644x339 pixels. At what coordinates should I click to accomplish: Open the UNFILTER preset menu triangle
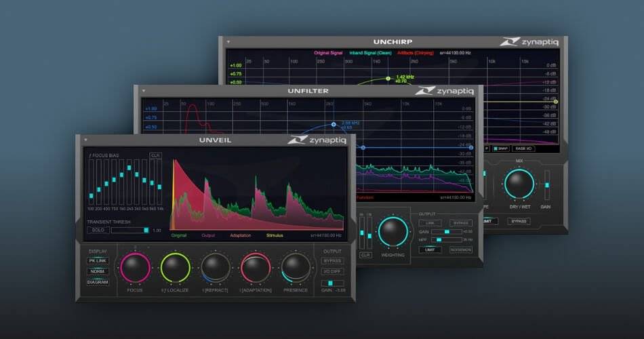point(144,91)
